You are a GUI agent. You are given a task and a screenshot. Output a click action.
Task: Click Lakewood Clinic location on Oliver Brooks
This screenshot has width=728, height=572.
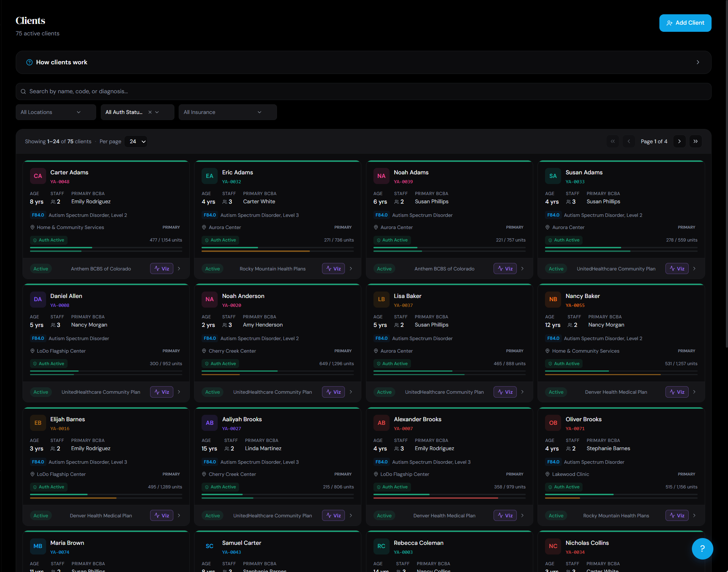click(570, 474)
